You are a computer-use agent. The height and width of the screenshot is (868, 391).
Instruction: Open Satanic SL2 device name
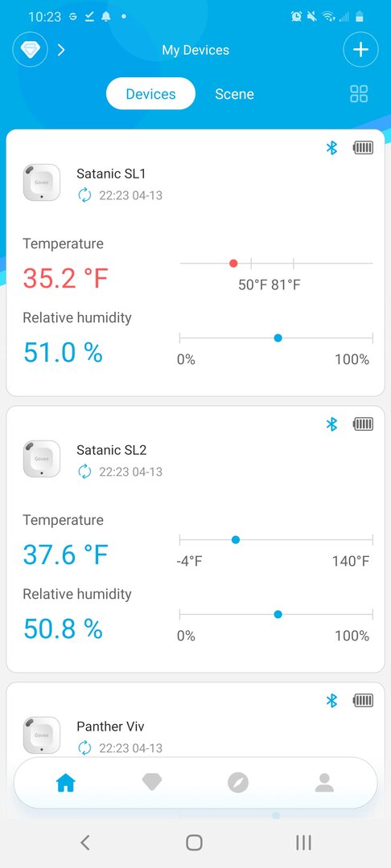pyautogui.click(x=111, y=450)
